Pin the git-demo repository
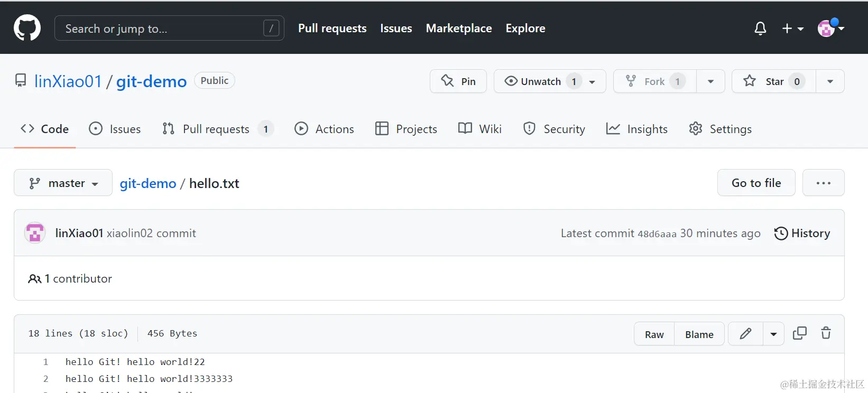 click(x=458, y=81)
